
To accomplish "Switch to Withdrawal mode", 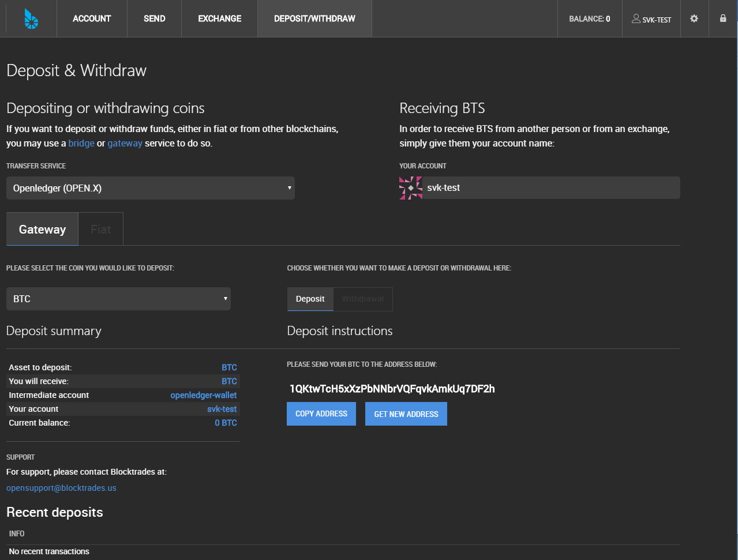I will click(363, 299).
